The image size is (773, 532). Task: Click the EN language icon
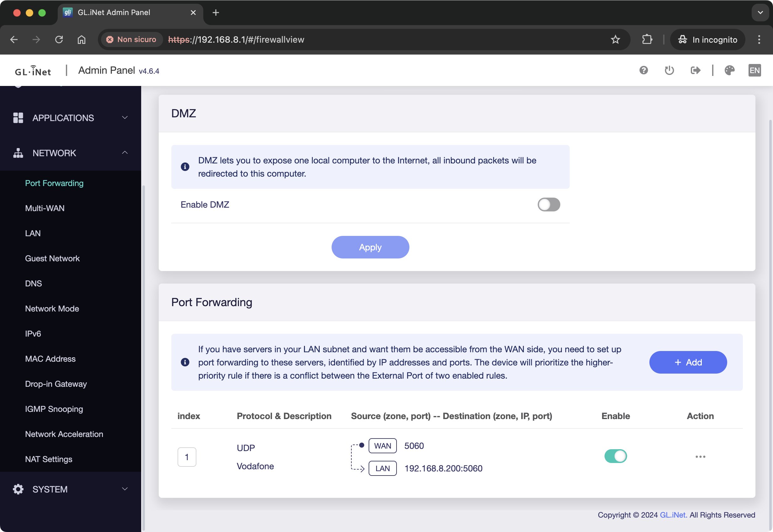(x=754, y=70)
